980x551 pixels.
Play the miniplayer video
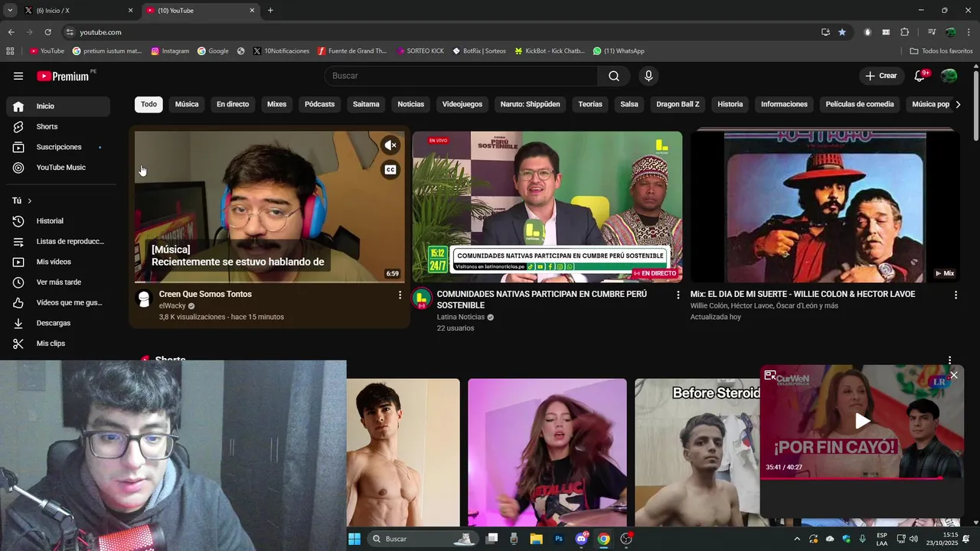point(862,421)
